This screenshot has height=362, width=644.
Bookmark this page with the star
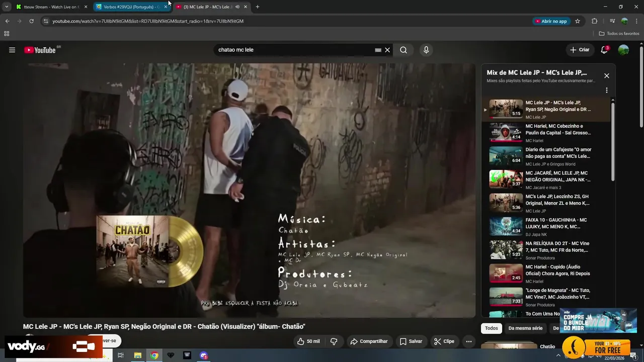578,21
